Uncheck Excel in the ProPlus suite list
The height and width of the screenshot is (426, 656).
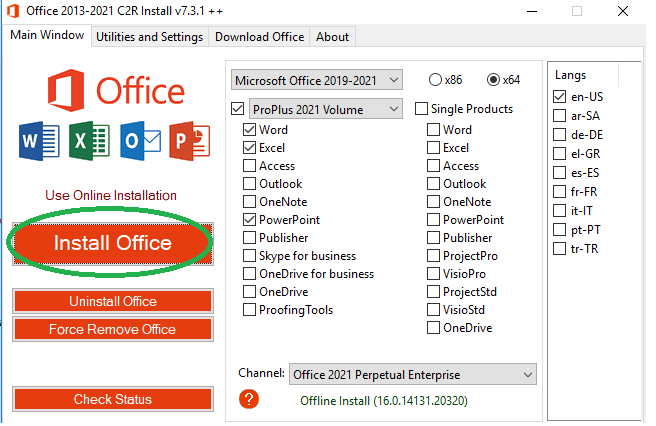click(249, 148)
